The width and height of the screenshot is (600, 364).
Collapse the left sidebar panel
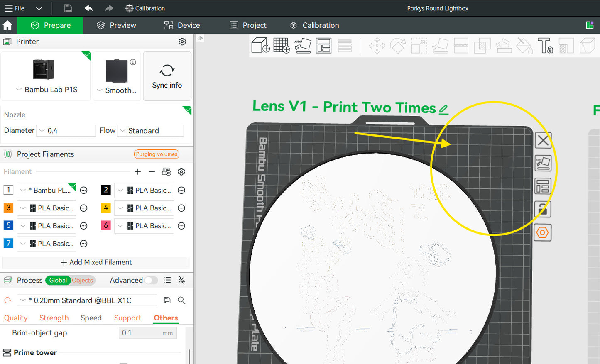click(x=200, y=38)
